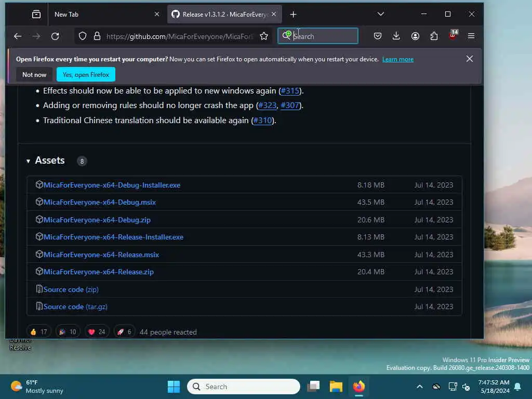Open Task View on taskbar

click(x=313, y=387)
